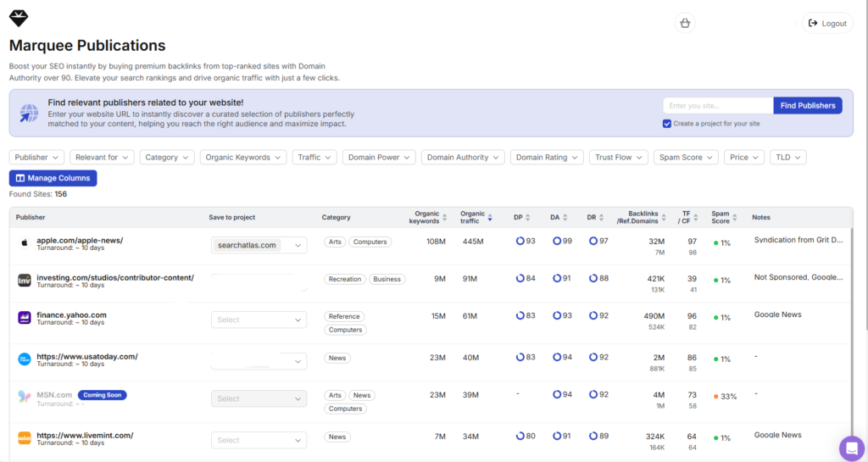
Task: Open the Domain Rating filter dropdown
Action: (x=547, y=157)
